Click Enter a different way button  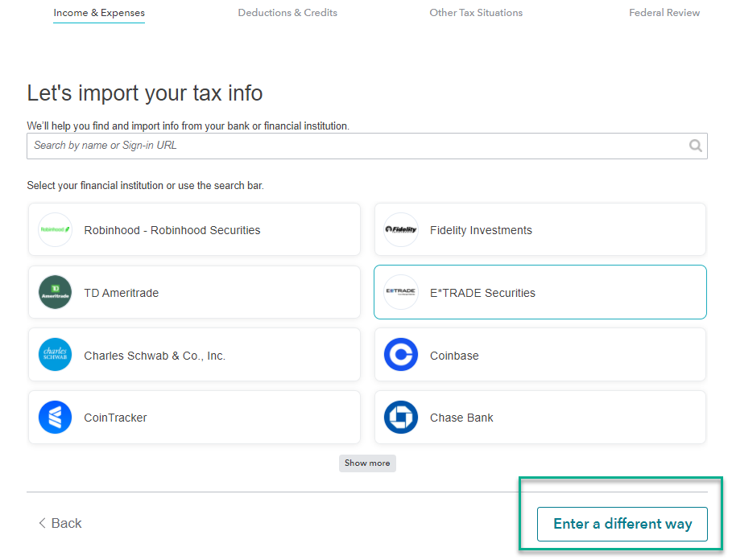622,524
